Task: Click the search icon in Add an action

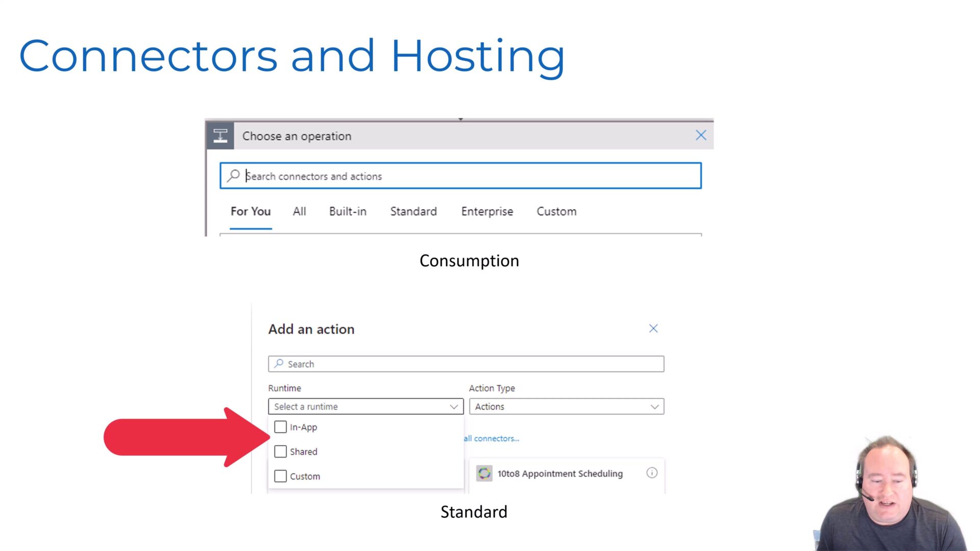Action: point(279,364)
